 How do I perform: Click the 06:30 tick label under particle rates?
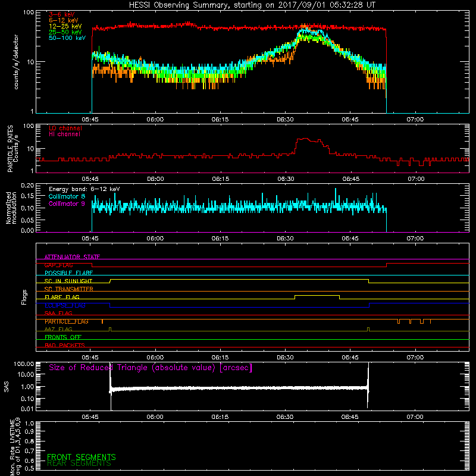(286, 179)
